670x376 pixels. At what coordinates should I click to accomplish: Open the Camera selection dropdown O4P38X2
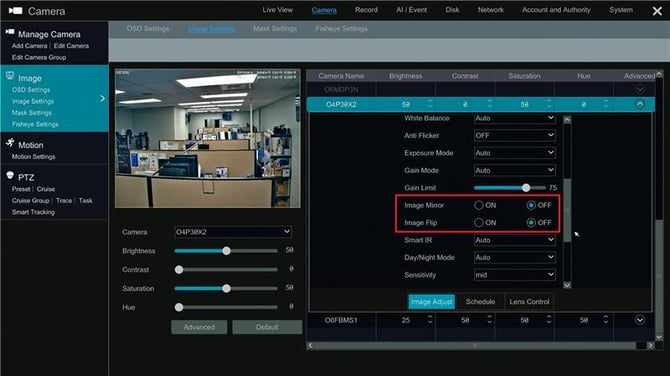(233, 232)
